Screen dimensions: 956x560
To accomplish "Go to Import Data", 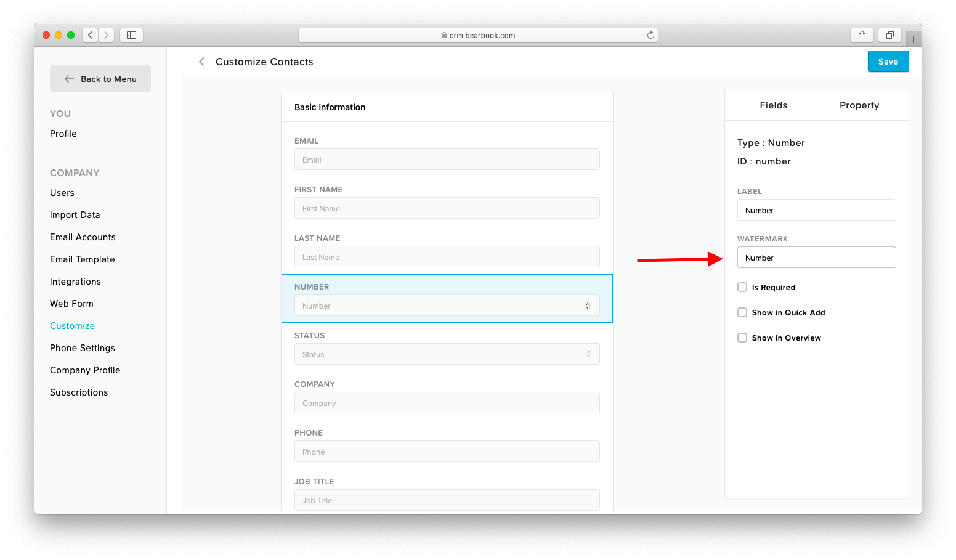I will pos(75,215).
